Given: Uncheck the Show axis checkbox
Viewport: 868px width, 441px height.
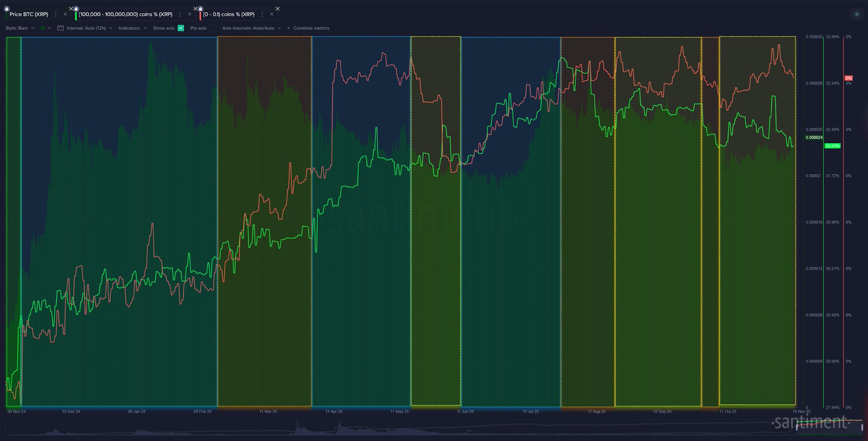Looking at the screenshot, I should pyautogui.click(x=181, y=28).
